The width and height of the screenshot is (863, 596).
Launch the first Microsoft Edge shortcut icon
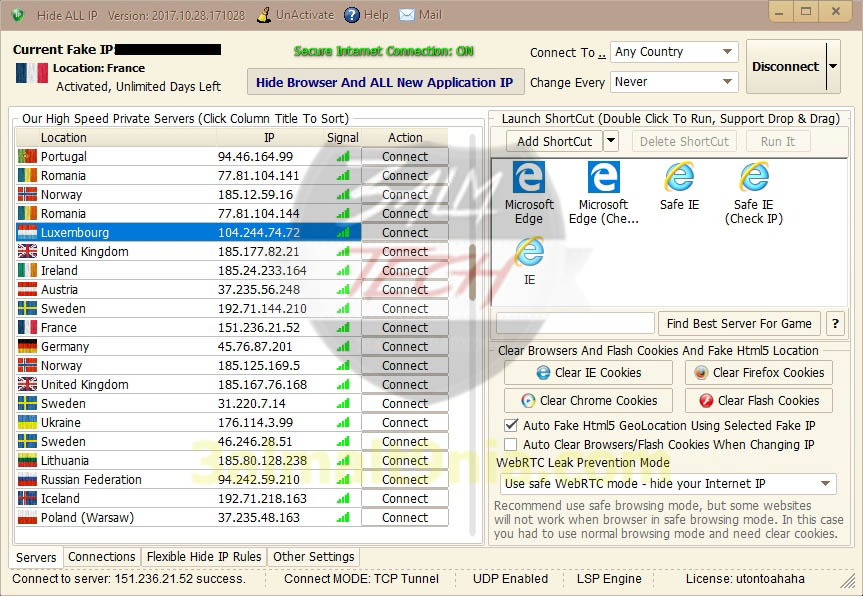point(528,177)
